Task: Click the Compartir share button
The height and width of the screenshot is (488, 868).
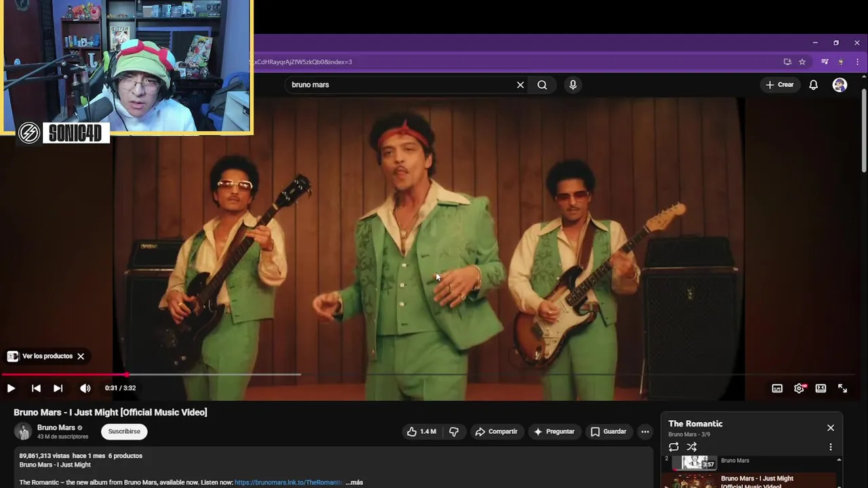Action: click(496, 432)
